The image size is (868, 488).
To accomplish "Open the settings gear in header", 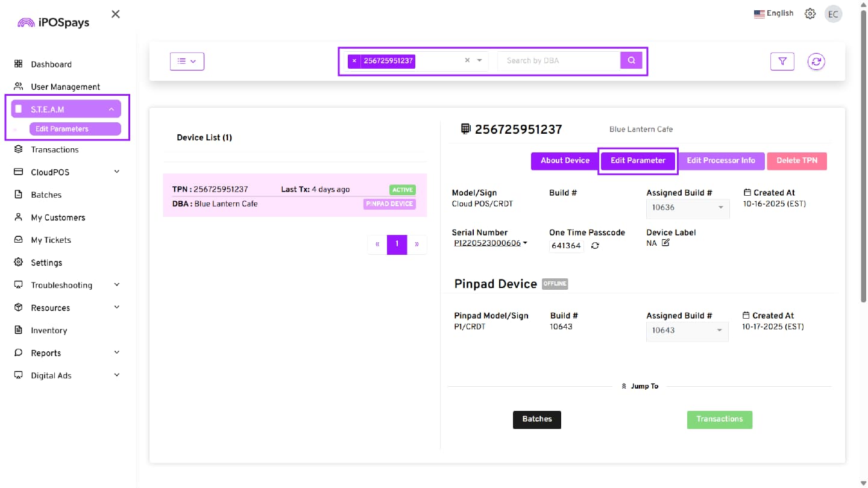I will pos(810,14).
